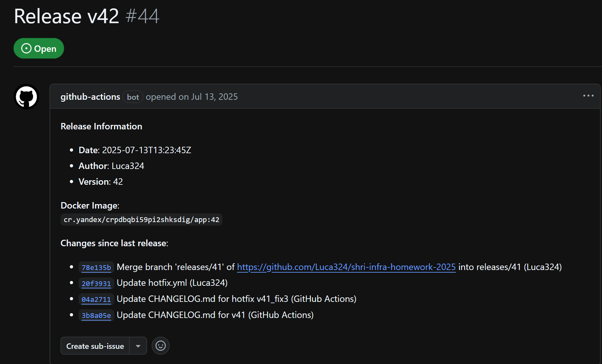Select commit 78e135b
Screen dimensions: 602x364
point(96,267)
